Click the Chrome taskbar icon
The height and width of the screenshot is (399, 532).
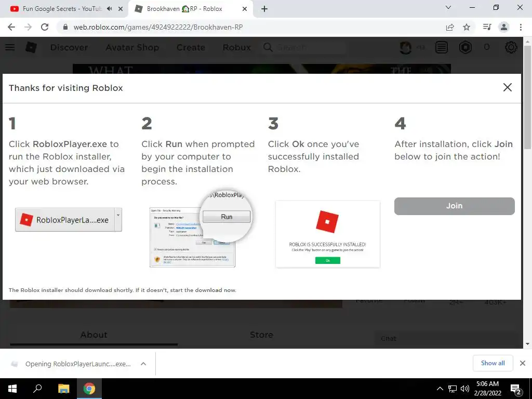click(89, 389)
